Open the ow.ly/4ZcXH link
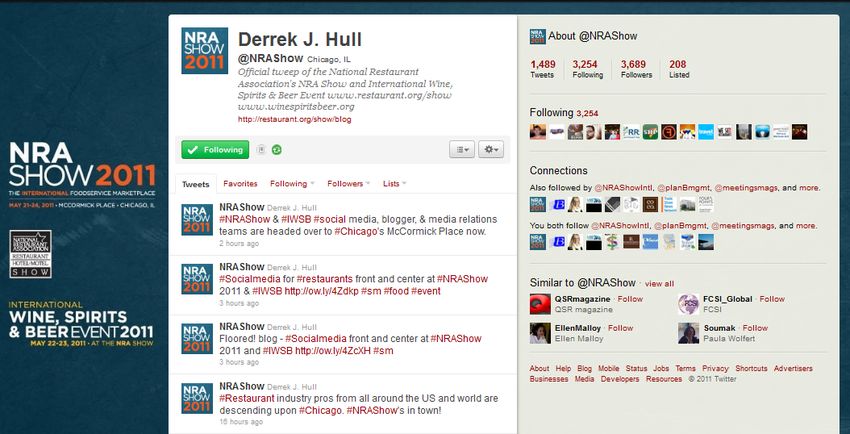The height and width of the screenshot is (434, 850). [x=333, y=351]
